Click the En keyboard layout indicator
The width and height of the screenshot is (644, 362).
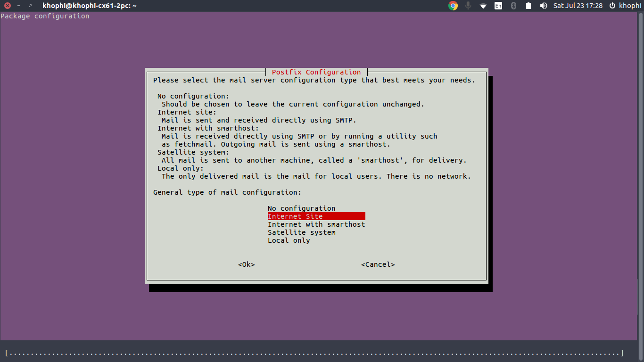coord(498,6)
